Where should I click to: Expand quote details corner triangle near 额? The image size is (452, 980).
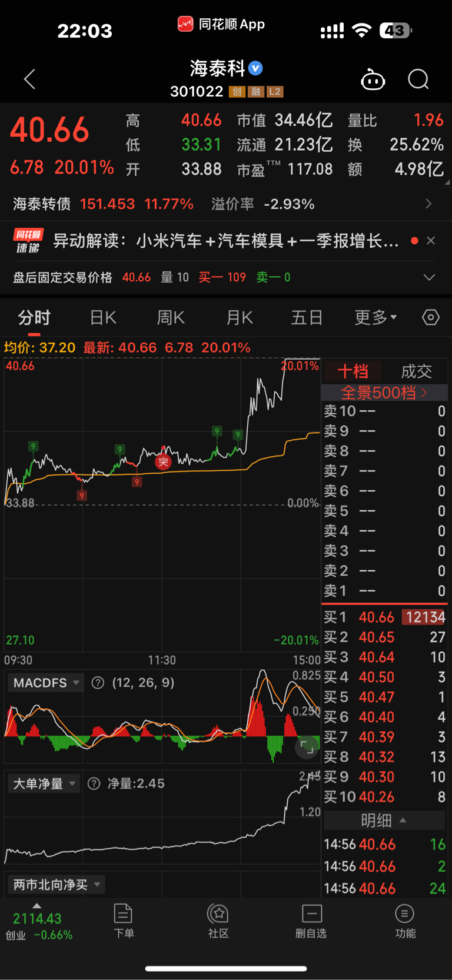(x=447, y=182)
